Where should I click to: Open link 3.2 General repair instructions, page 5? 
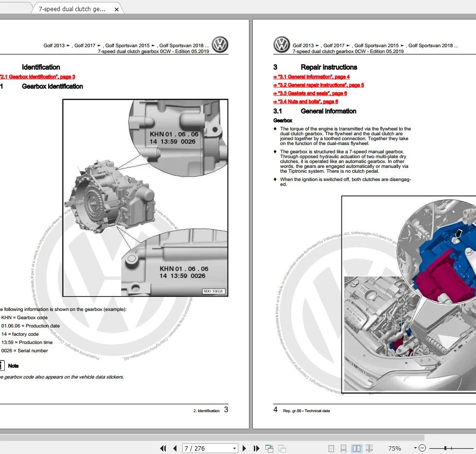[318, 85]
